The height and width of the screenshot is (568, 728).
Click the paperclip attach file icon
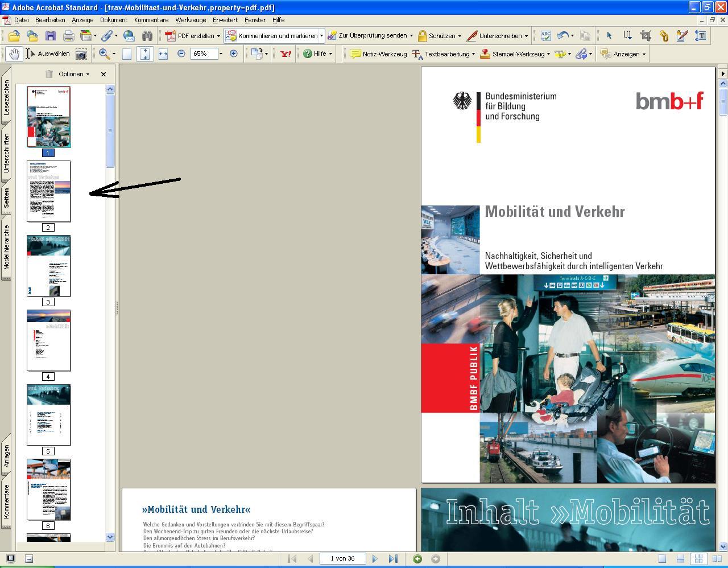(106, 36)
